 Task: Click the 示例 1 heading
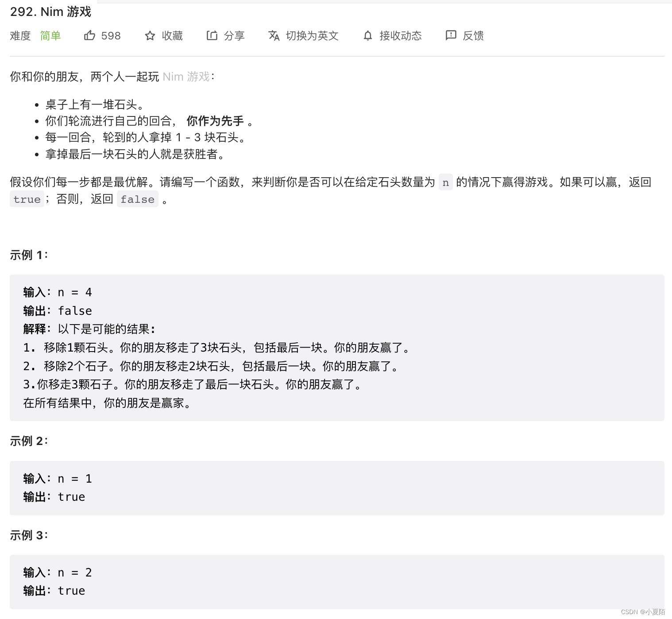[x=29, y=255]
